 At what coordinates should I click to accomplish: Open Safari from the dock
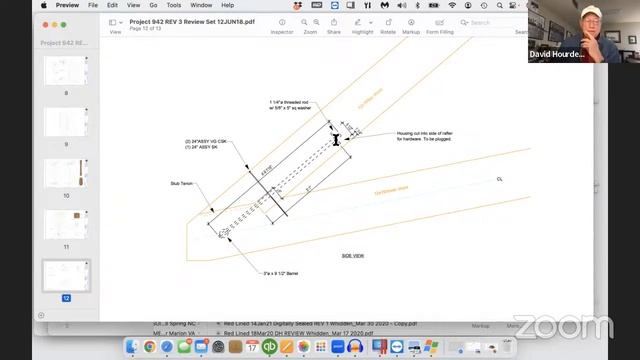pyautogui.click(x=167, y=347)
